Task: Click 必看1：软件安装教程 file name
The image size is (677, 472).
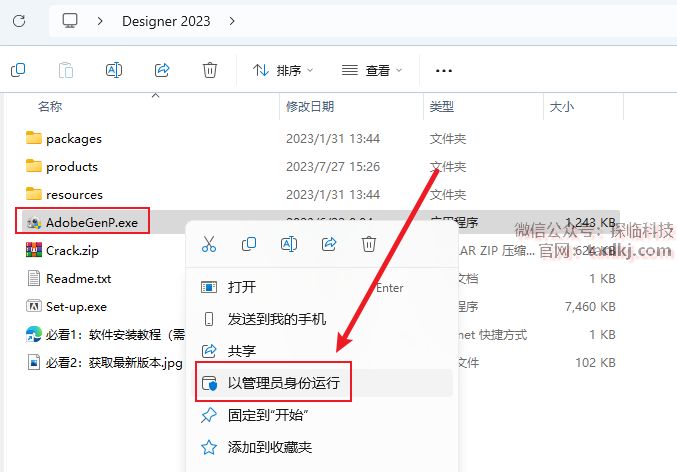Action: tap(115, 335)
